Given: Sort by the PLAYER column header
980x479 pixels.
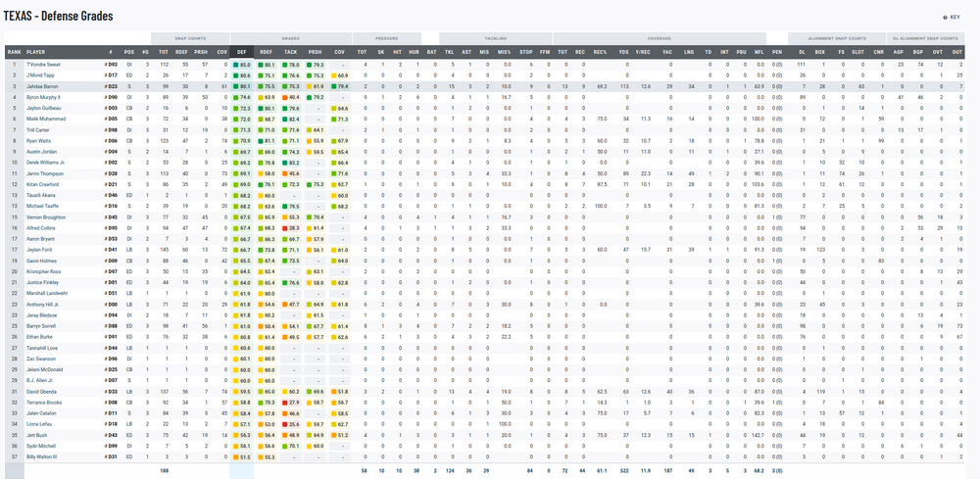Looking at the screenshot, I should [x=36, y=51].
